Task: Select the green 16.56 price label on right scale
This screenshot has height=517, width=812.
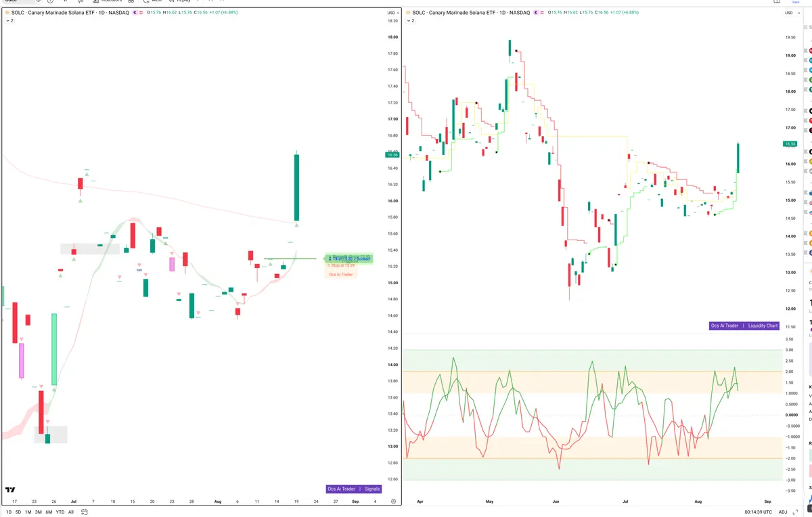Action: point(790,143)
